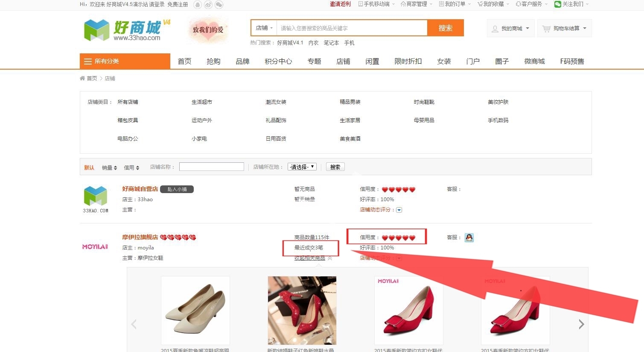Open F码预售 nav tab

[572, 62]
